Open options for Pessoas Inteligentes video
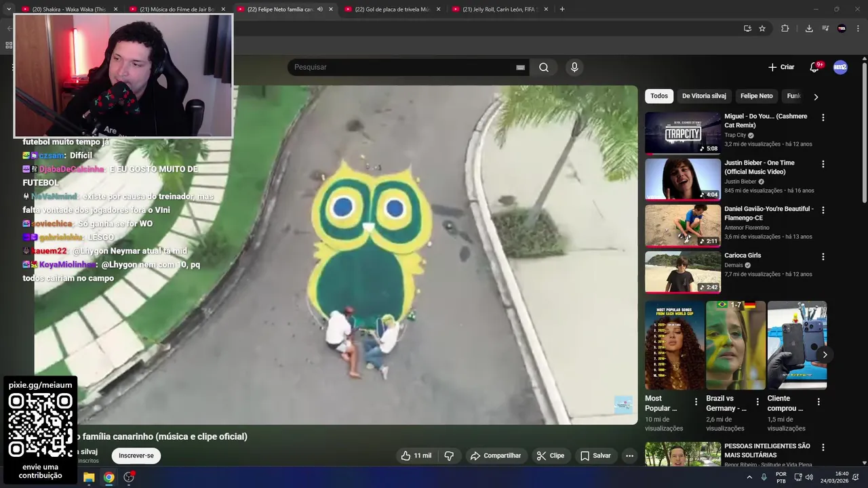Screen dimensions: 868x488 coord(823,447)
